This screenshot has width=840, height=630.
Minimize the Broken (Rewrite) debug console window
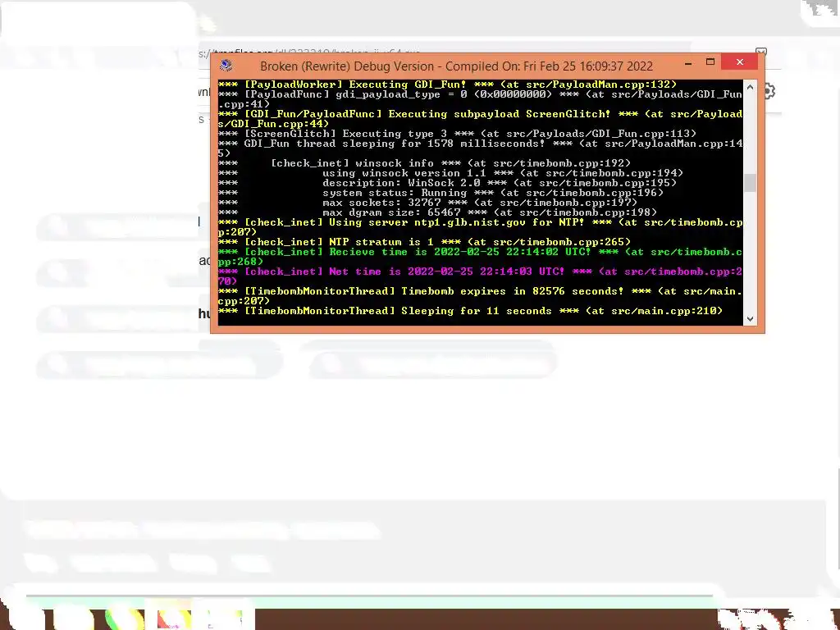point(688,62)
